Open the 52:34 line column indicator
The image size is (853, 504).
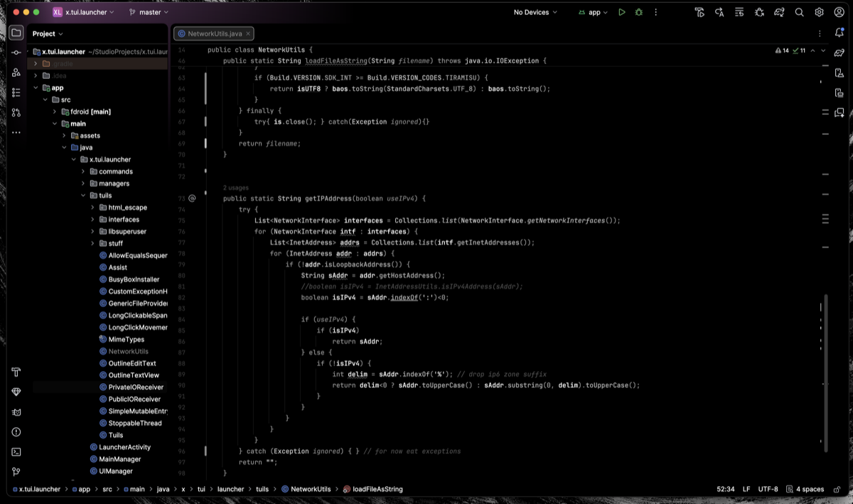726,489
